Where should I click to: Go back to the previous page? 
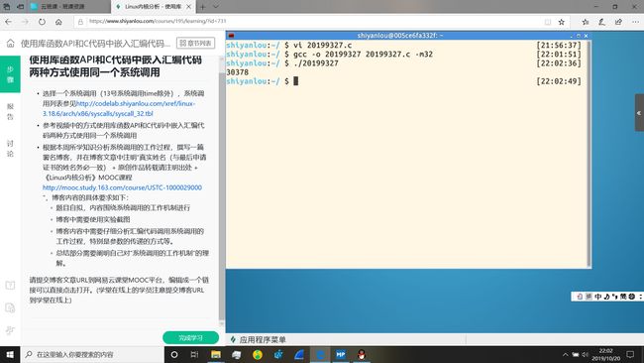coord(8,22)
